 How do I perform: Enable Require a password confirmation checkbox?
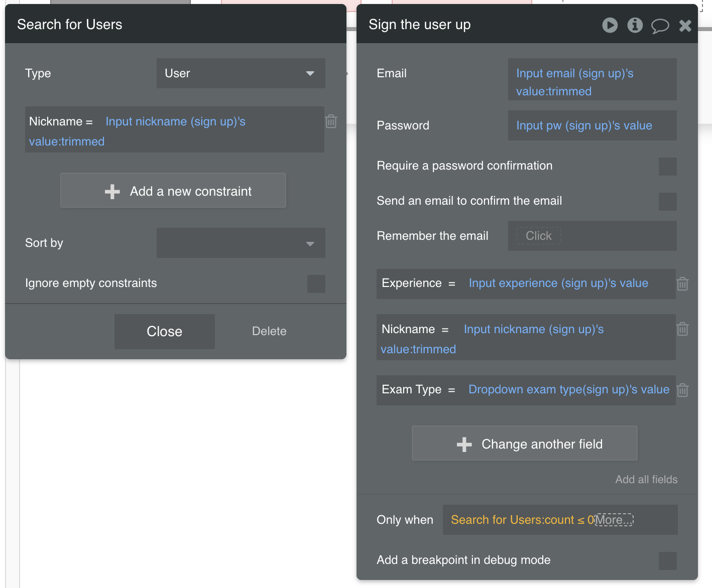667,167
